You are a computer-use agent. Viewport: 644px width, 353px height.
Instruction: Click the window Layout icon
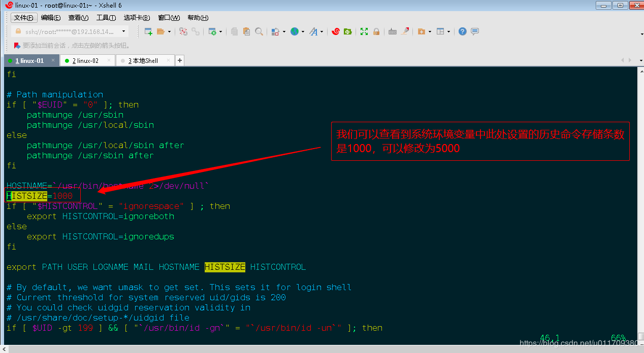[440, 31]
